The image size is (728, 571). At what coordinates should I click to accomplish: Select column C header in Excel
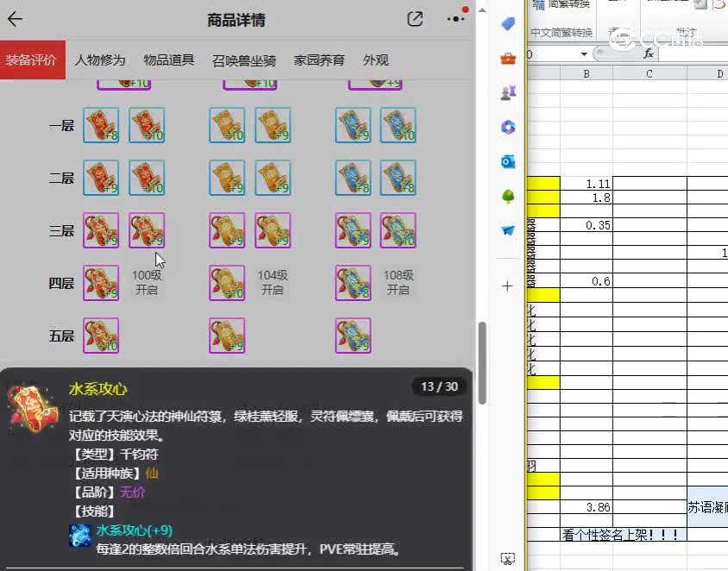(x=650, y=74)
